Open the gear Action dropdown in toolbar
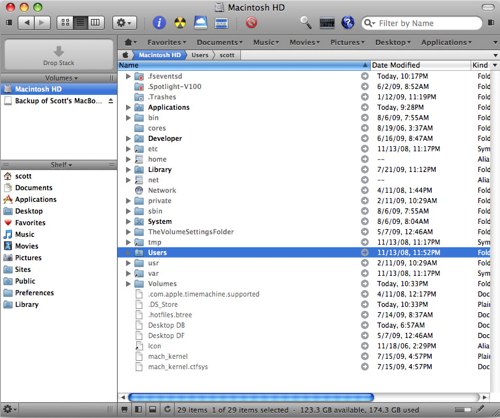This screenshot has width=500, height=418. (x=124, y=23)
